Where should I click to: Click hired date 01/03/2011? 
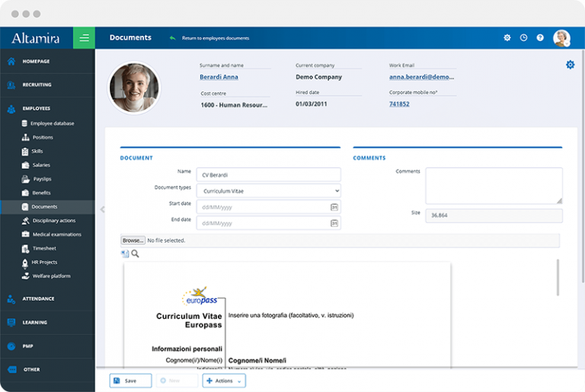(311, 104)
